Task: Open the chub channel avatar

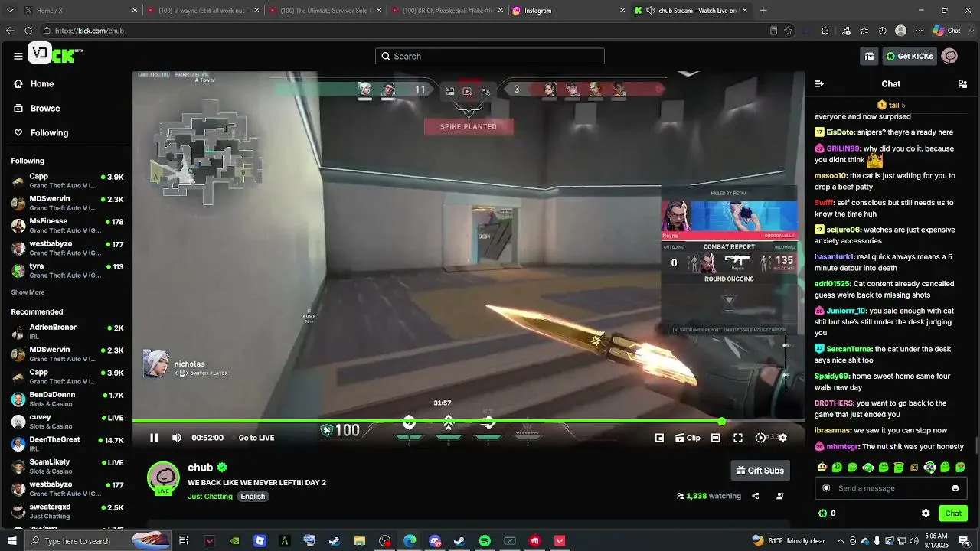Action: (163, 478)
